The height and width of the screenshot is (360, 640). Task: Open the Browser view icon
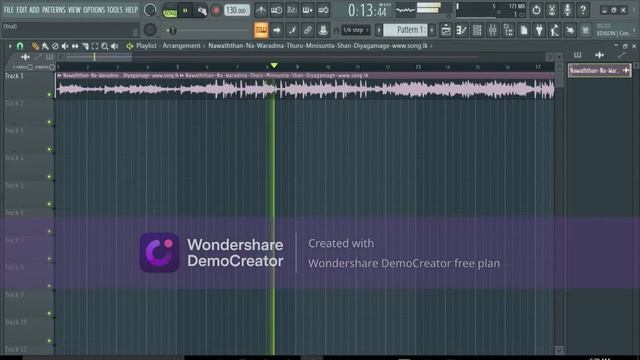[508, 30]
